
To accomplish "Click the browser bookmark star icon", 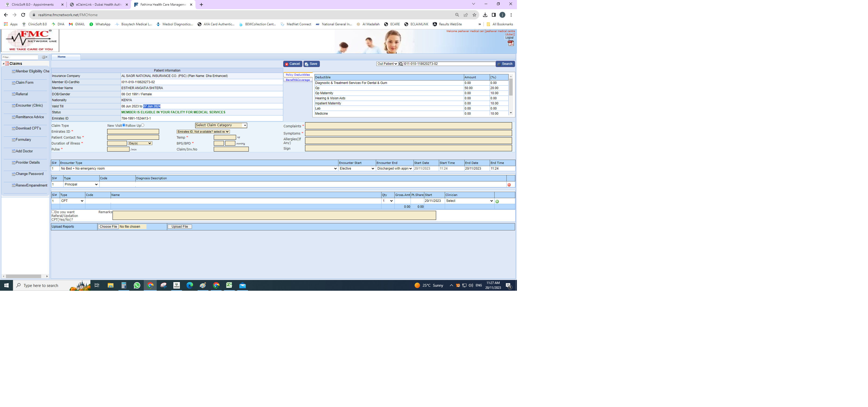I will (x=474, y=15).
